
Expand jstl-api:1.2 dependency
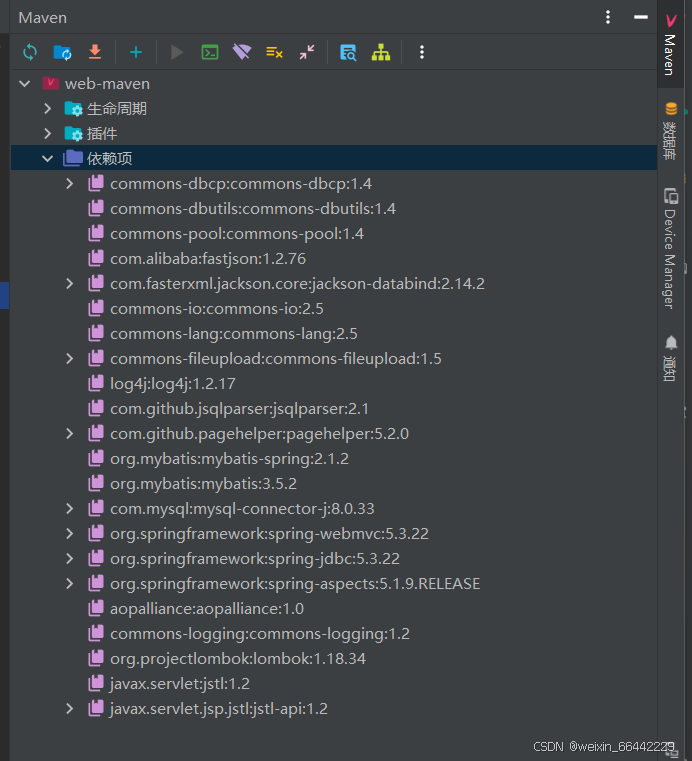(x=69, y=709)
